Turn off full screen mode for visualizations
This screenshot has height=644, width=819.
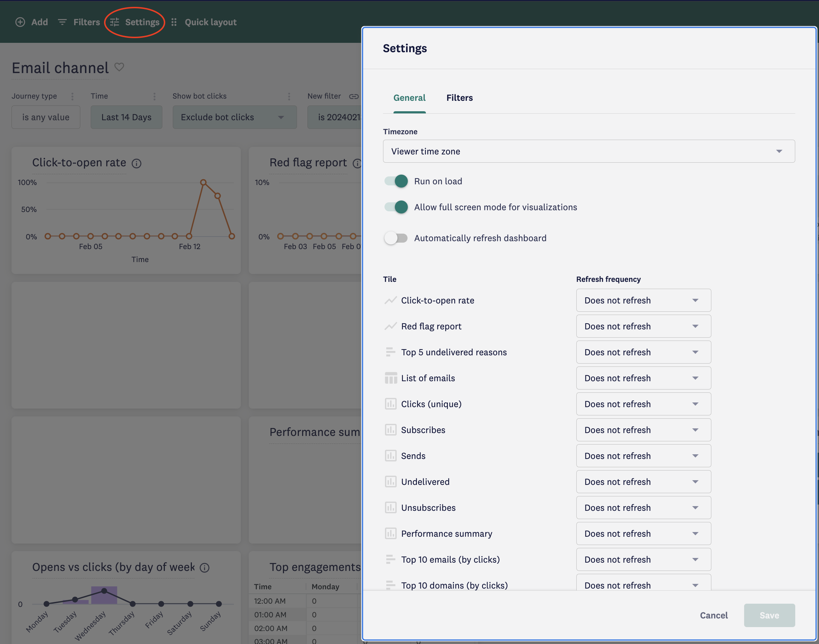point(395,207)
